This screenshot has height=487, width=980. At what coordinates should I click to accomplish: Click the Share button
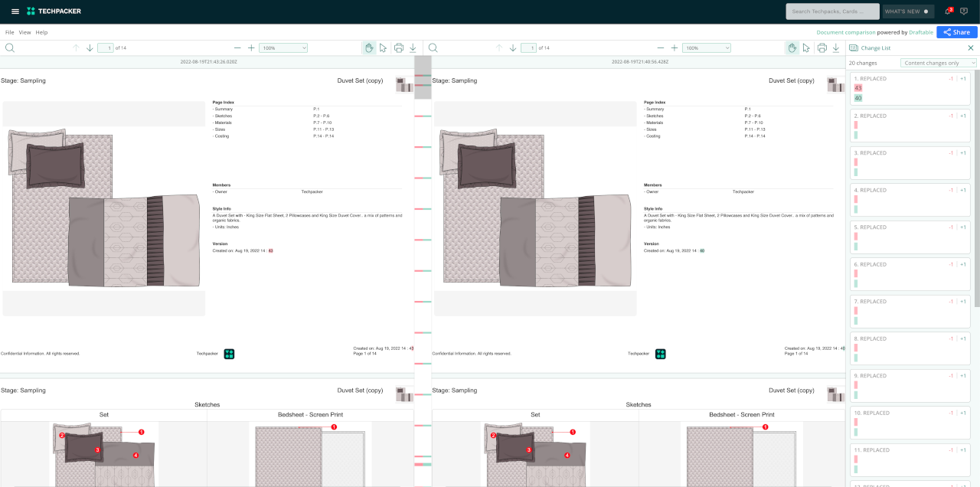point(957,32)
